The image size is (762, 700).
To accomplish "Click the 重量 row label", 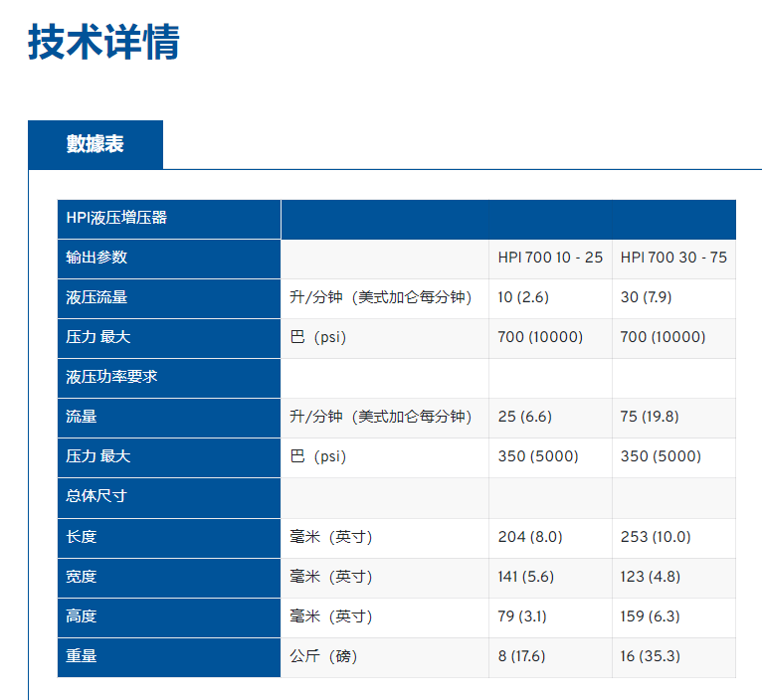I will tap(82, 656).
